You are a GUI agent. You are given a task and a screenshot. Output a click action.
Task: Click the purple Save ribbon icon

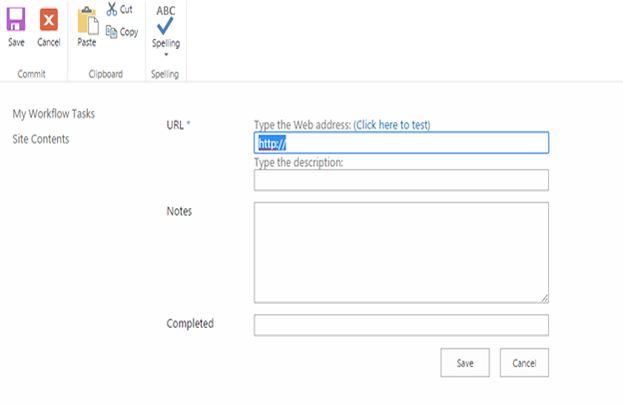(16, 20)
